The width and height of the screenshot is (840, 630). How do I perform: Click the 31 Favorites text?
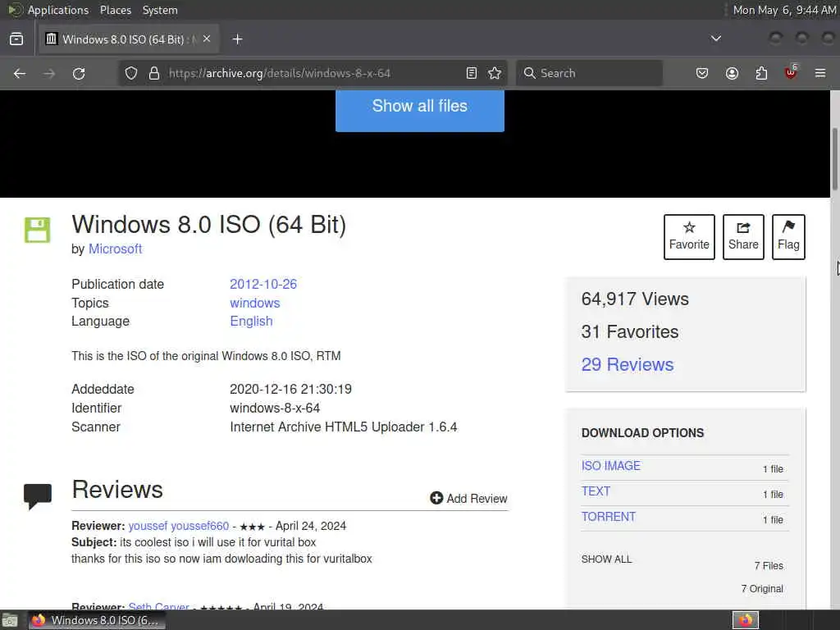(x=629, y=331)
